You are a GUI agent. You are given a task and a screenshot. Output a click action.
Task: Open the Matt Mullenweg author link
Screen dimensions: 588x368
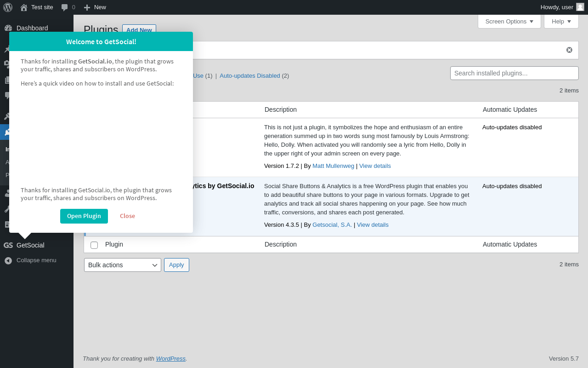click(x=333, y=166)
